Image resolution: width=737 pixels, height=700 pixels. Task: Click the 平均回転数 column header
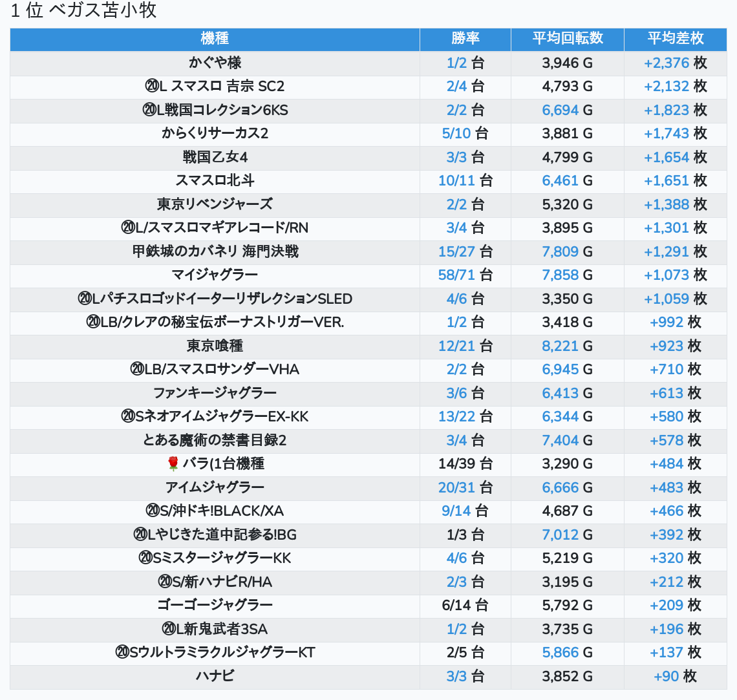tap(568, 38)
